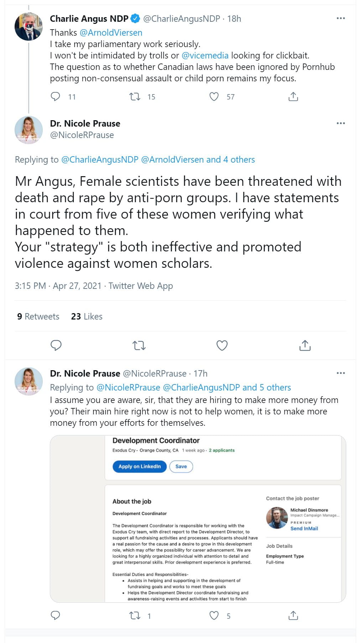The image size is (364, 643).
Task: Retweet the Exodus Cry job tweet
Action: 135,616
